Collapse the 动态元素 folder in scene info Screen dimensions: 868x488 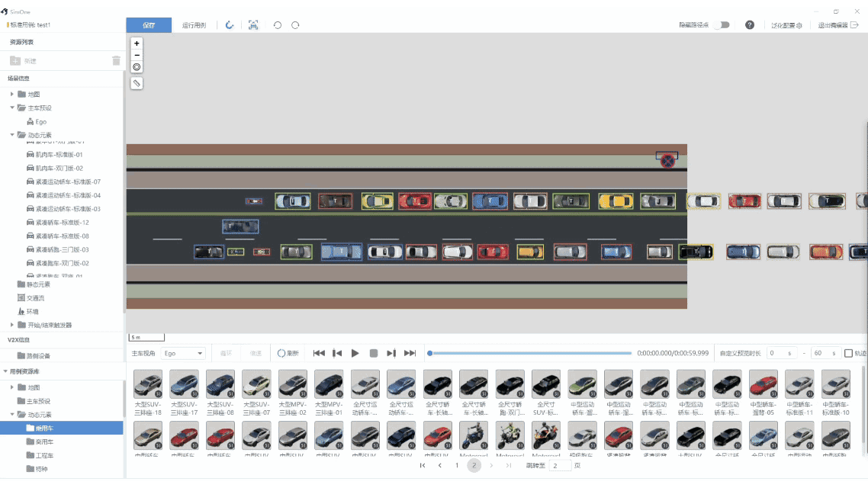tap(11, 135)
